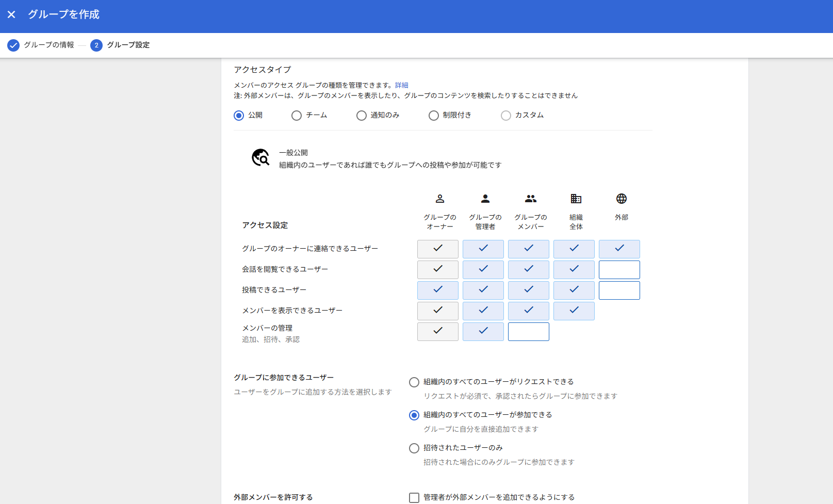
Task: Close the グループを作成 dialog with X icon
Action: (11, 14)
